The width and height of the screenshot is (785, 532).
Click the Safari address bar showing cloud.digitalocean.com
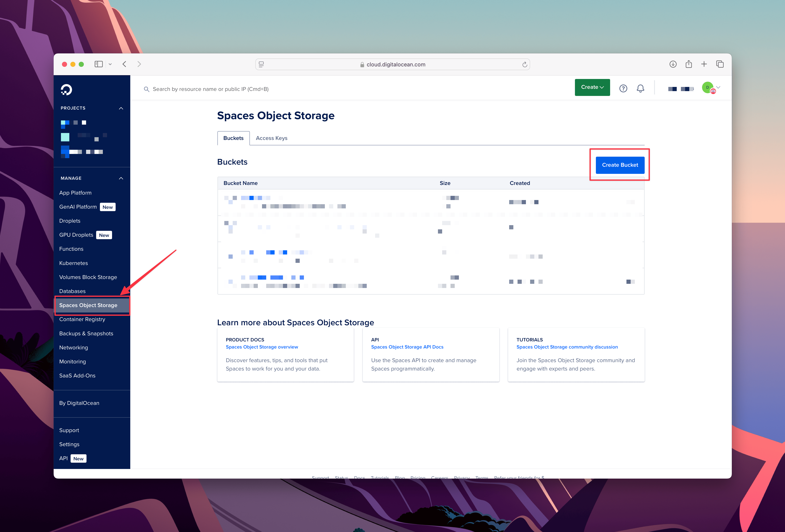click(392, 65)
